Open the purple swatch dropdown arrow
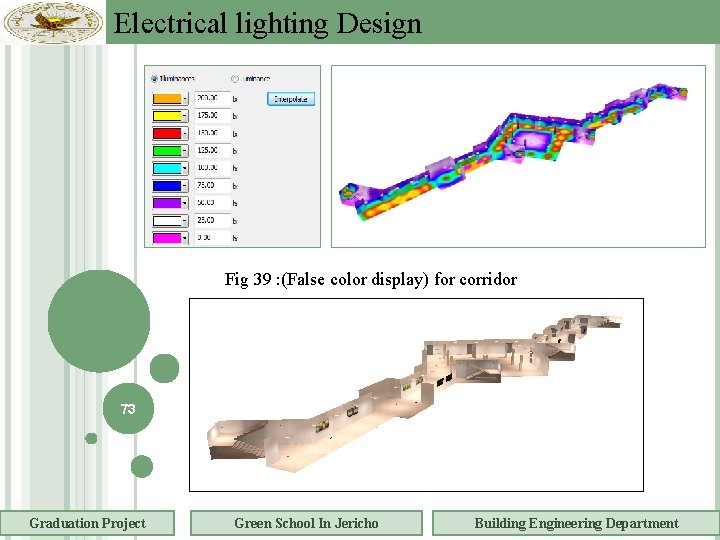 [x=185, y=203]
